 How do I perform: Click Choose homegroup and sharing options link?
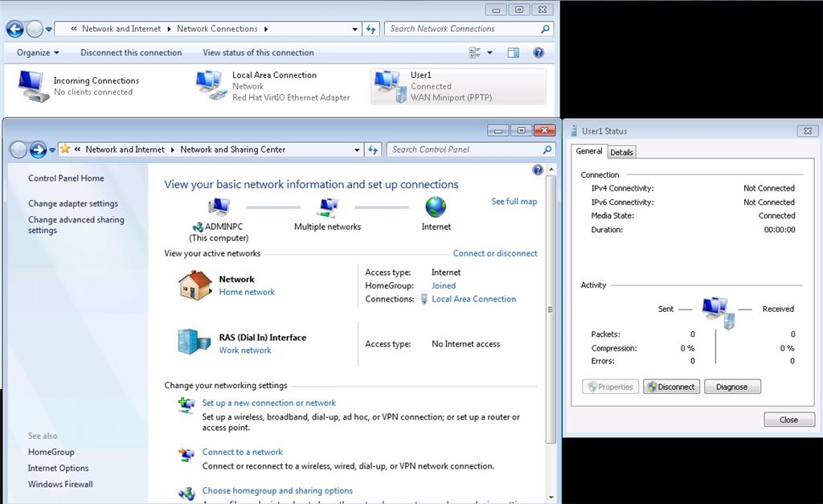(277, 490)
